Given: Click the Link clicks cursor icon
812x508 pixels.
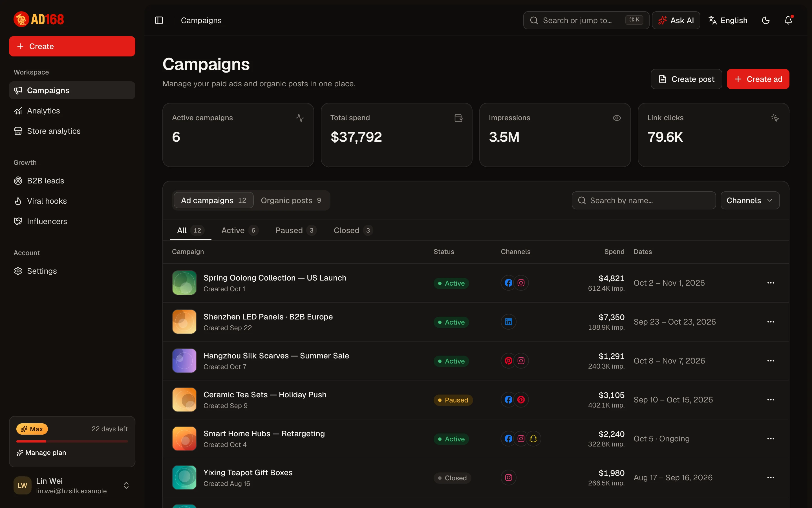Looking at the screenshot, I should (775, 118).
